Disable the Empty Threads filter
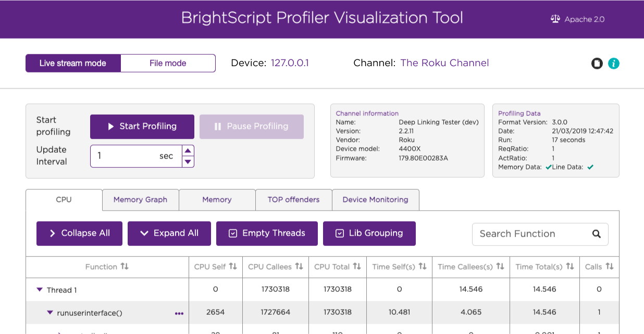 coord(267,233)
